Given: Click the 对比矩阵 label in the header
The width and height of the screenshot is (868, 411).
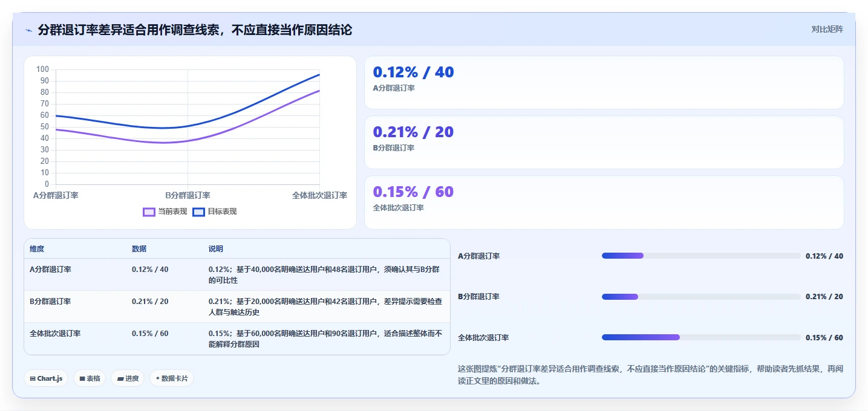Looking at the screenshot, I should pyautogui.click(x=827, y=29).
